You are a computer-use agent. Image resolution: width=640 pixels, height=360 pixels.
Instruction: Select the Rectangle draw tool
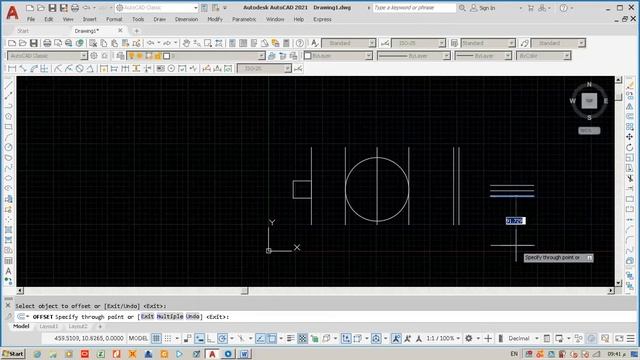pos(8,127)
